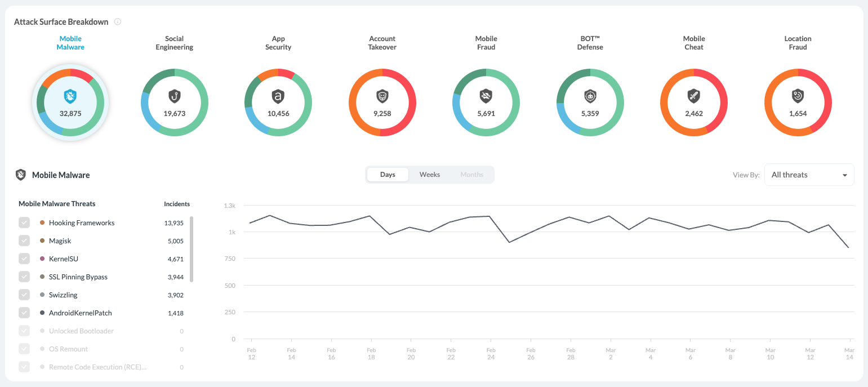The image size is (868, 387).
Task: Select the Mobile Fraud shield icon
Action: click(x=486, y=96)
